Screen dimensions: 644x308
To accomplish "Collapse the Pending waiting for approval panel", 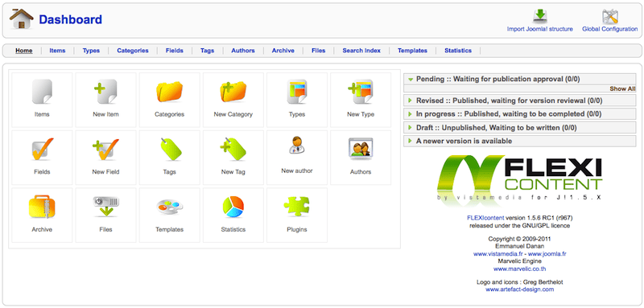I will pos(519,79).
